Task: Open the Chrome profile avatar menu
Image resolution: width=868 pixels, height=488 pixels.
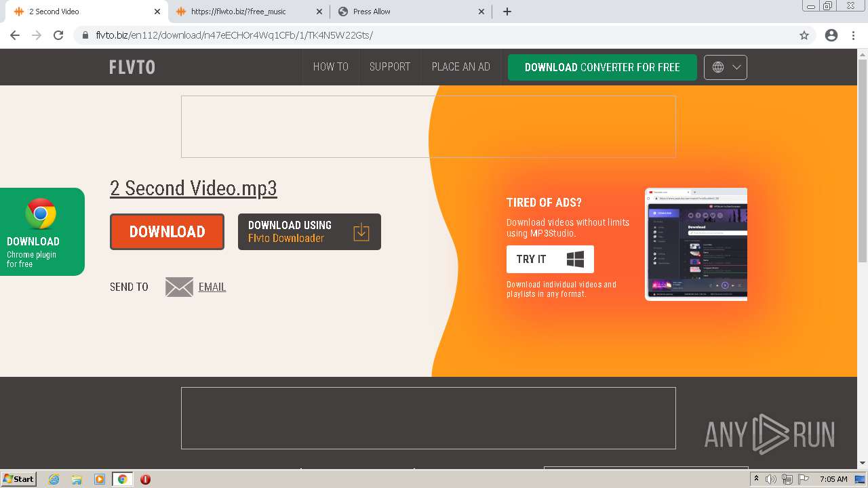Action: point(831,35)
